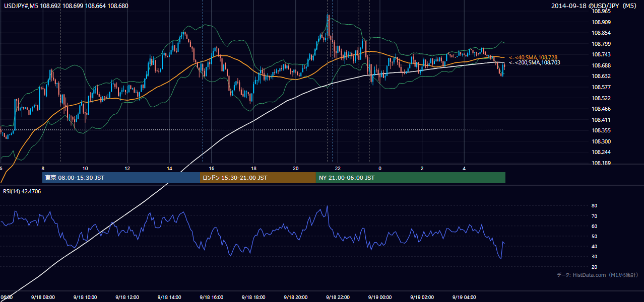Click the 9/19 00:00 date label
The height and width of the screenshot is (302, 644).
tap(380, 297)
